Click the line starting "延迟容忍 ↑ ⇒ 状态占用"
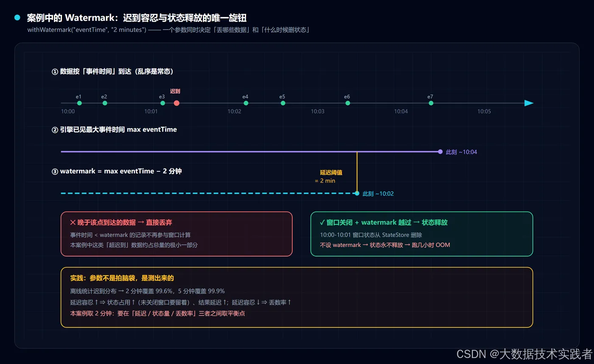594x364 pixels. [x=181, y=302]
